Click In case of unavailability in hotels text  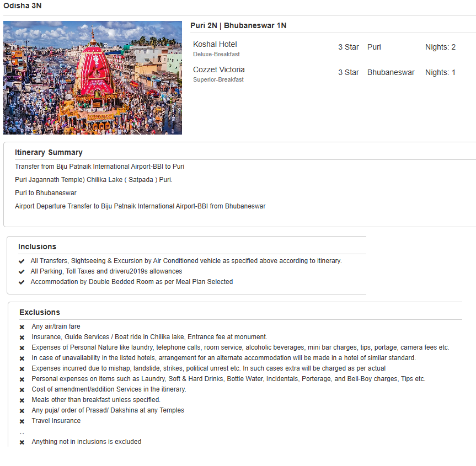(224, 358)
